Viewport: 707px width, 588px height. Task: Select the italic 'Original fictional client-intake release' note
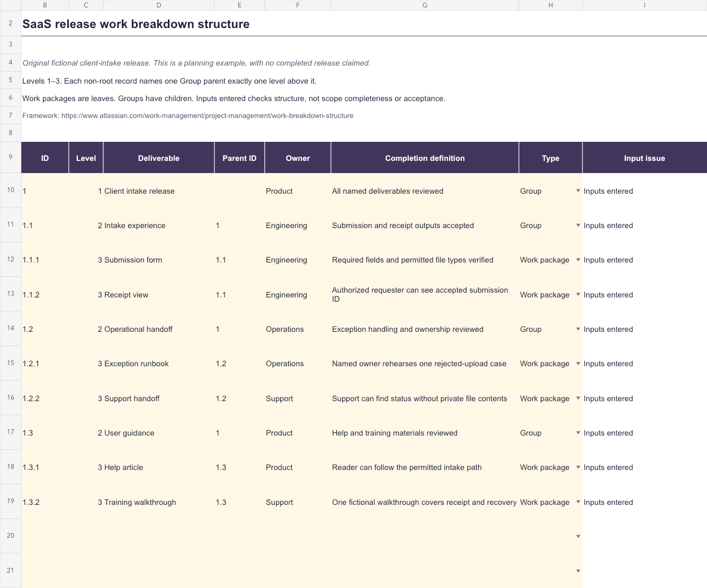coord(196,63)
